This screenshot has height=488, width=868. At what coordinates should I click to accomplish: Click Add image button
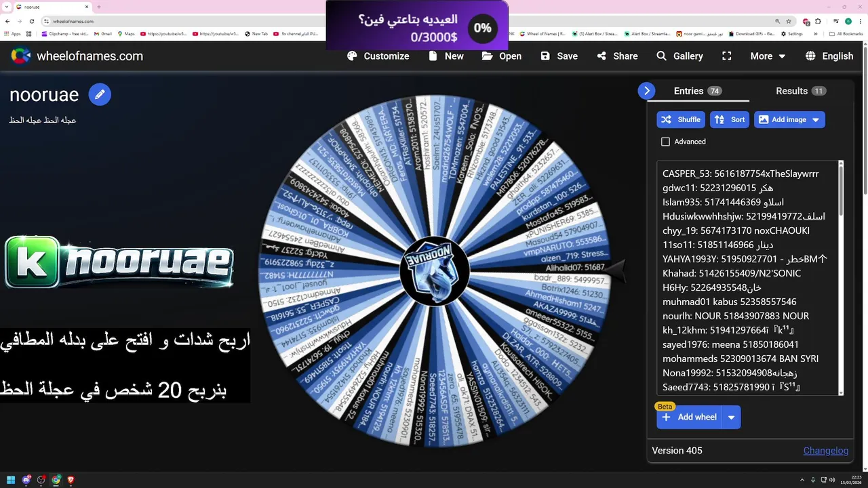[782, 119]
